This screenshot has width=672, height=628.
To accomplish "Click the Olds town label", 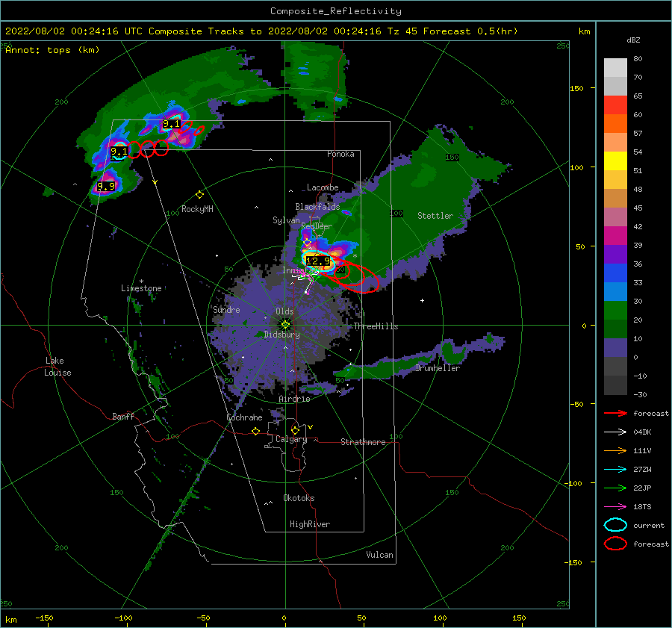I will click(x=284, y=311).
